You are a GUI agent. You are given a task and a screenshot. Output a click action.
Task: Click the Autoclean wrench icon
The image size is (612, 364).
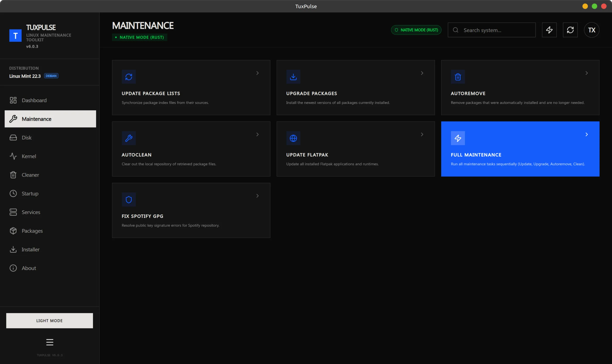pos(129,138)
